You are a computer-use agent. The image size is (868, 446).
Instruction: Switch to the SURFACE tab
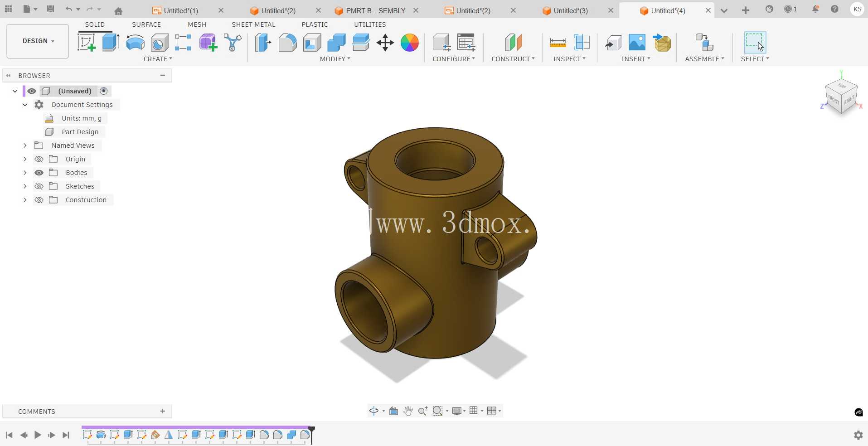pyautogui.click(x=146, y=24)
